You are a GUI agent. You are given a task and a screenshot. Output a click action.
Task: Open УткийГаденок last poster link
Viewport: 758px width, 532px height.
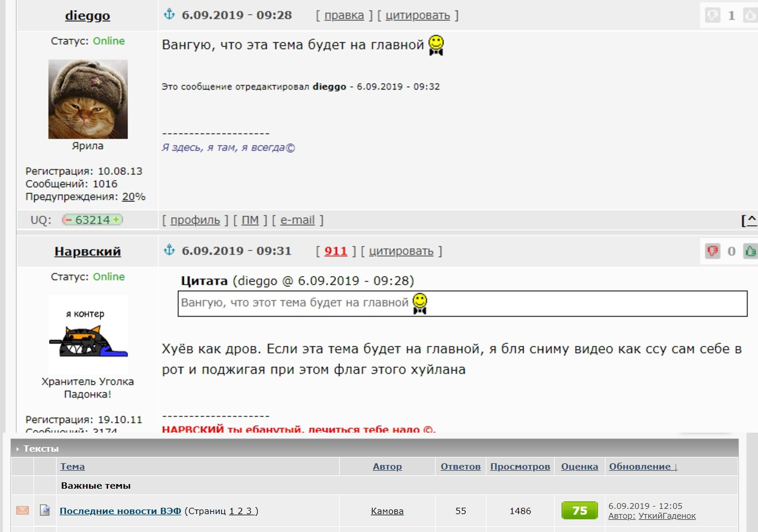click(x=667, y=516)
